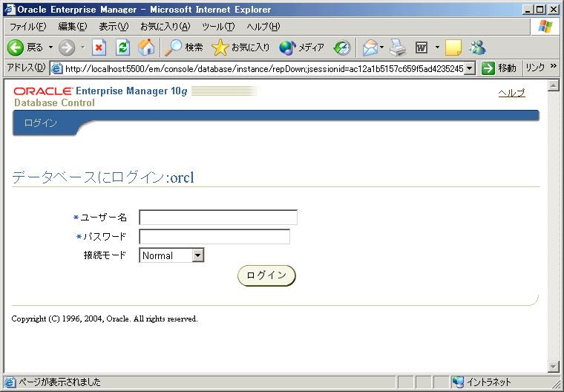Close the Internet Explorer window
564x392 pixels.
click(x=554, y=10)
